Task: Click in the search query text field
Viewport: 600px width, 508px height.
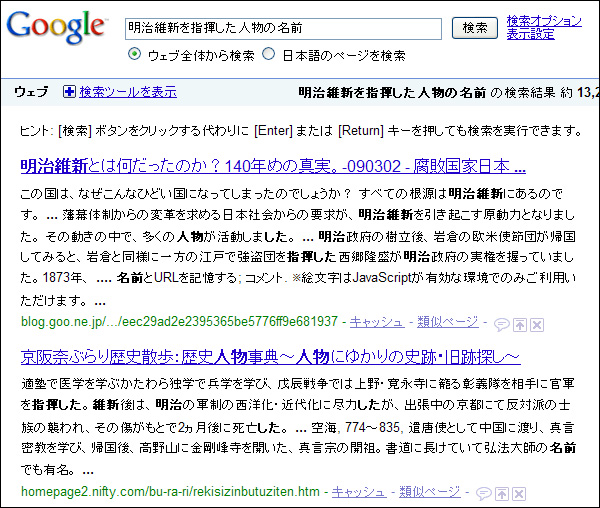Action: [283, 28]
